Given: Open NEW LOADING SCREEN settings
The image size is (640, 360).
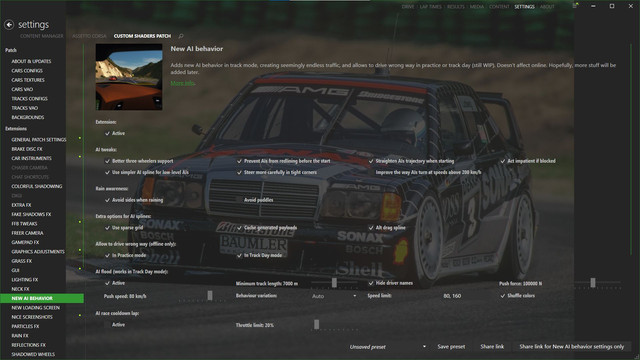Looking at the screenshot, I should coord(36,308).
